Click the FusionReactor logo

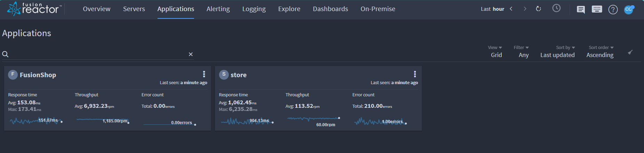[x=34, y=9]
